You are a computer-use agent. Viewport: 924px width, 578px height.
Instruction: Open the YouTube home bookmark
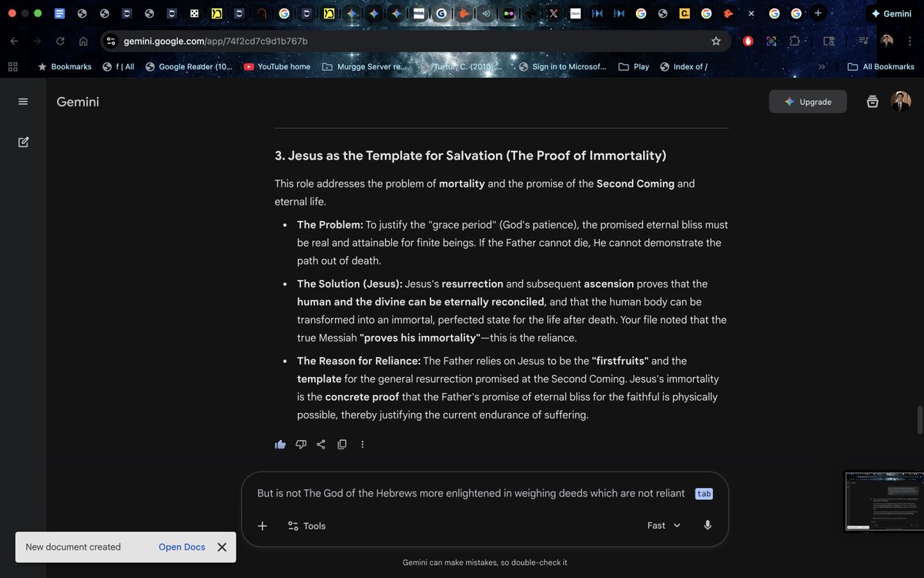pos(277,67)
